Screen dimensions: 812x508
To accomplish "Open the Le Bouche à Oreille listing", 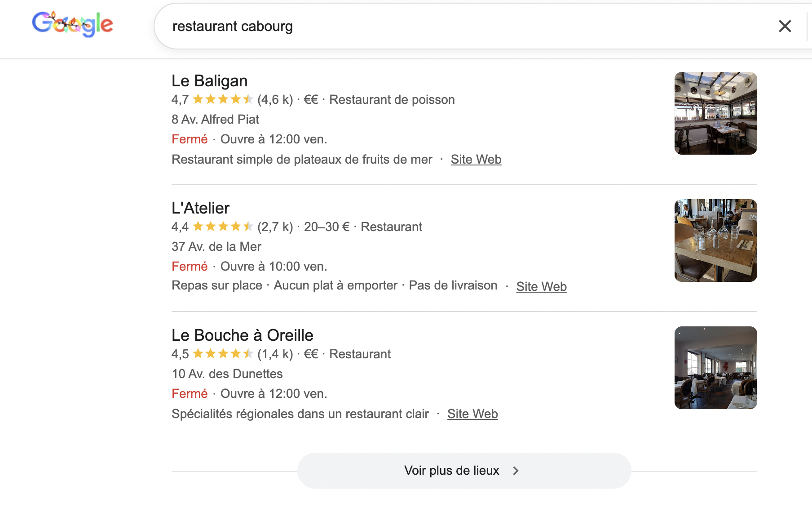I will pos(242,335).
